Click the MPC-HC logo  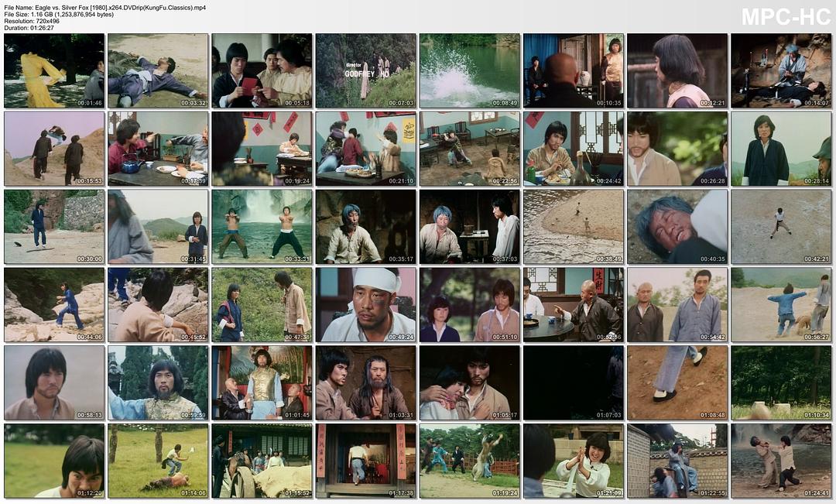click(x=785, y=16)
